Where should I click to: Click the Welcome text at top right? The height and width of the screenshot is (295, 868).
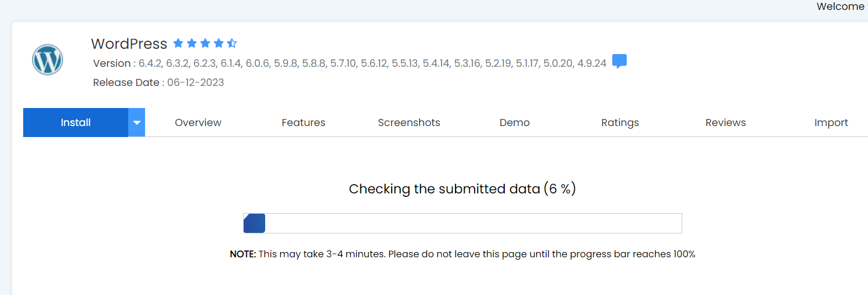click(x=841, y=6)
